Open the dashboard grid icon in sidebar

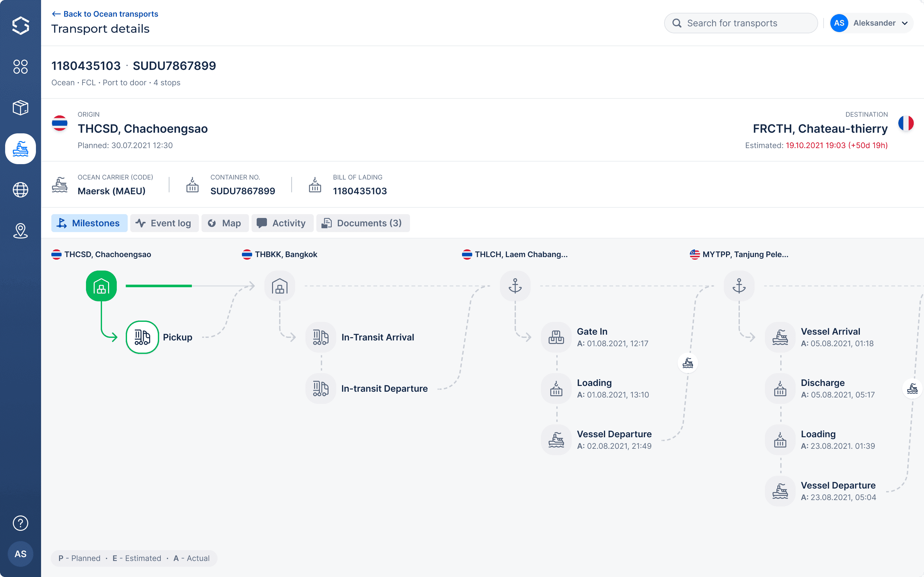pos(20,66)
